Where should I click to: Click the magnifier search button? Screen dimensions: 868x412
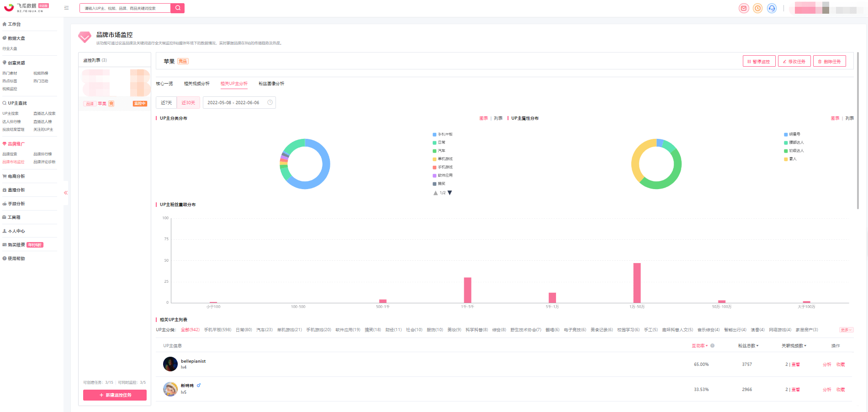pyautogui.click(x=178, y=8)
